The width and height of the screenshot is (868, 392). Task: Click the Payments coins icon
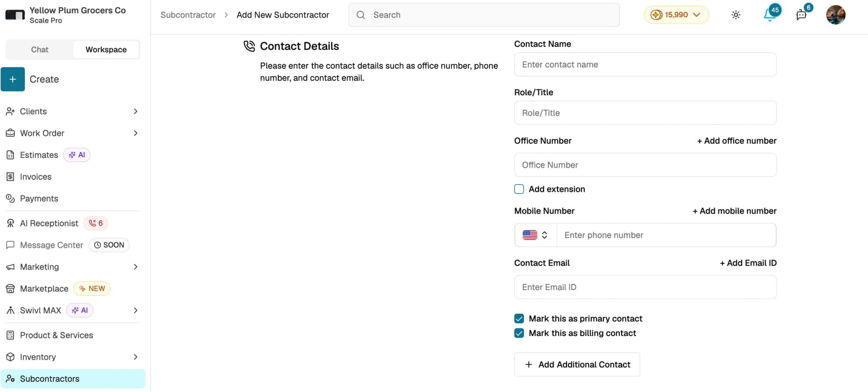[x=10, y=198]
